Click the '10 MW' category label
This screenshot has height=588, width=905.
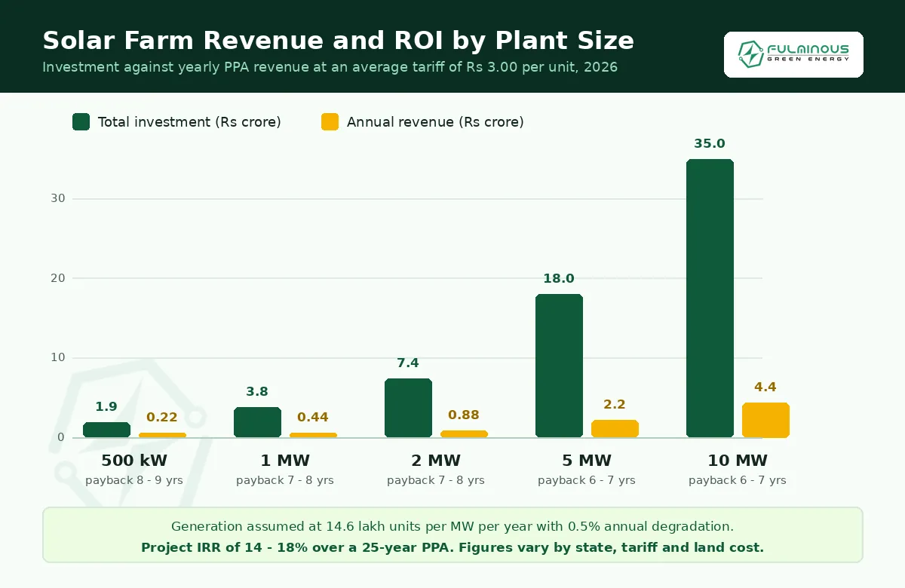point(738,461)
